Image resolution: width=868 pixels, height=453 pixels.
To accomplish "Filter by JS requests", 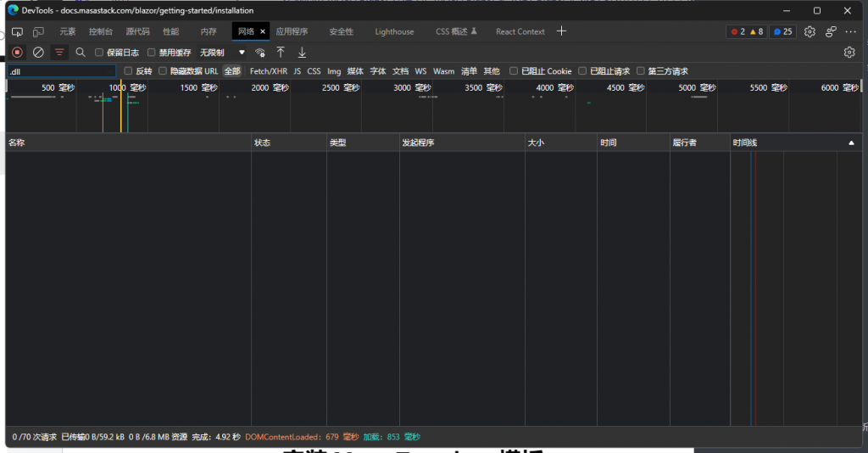I will pyautogui.click(x=298, y=71).
